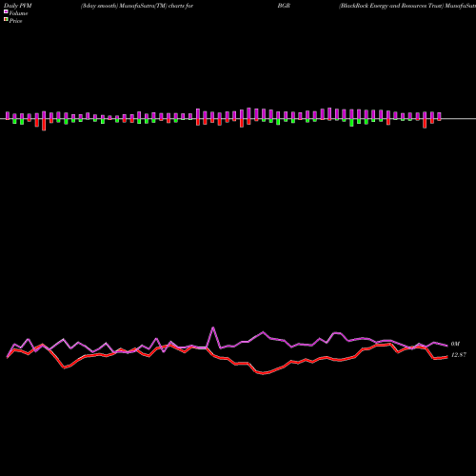Click the red price line's lowest trough
476x476 pixels.
point(263,373)
